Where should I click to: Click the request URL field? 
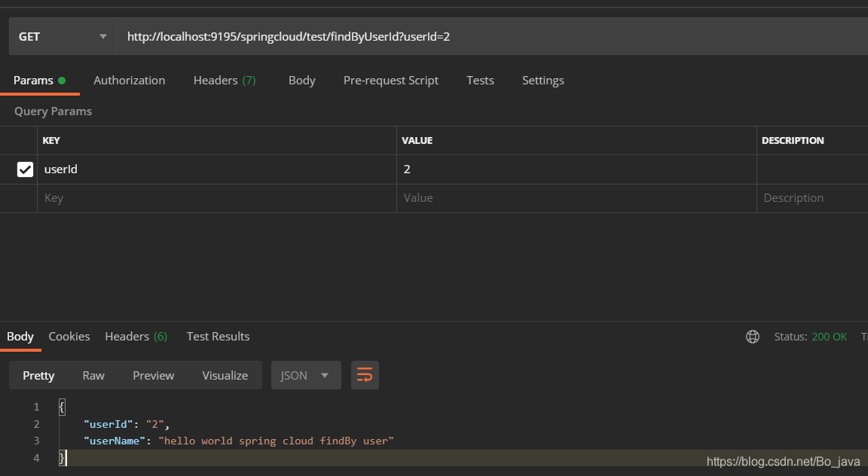coord(492,37)
